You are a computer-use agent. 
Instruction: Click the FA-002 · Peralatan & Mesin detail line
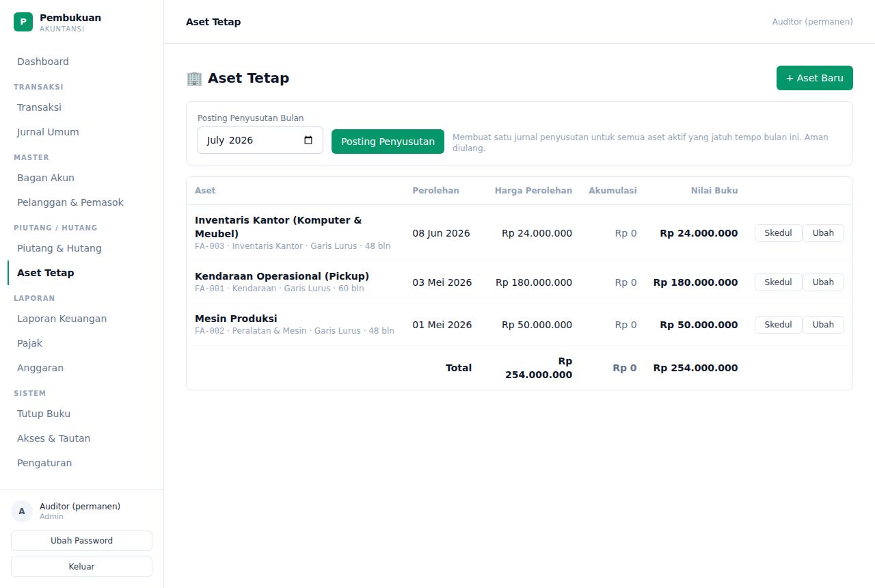point(295,331)
